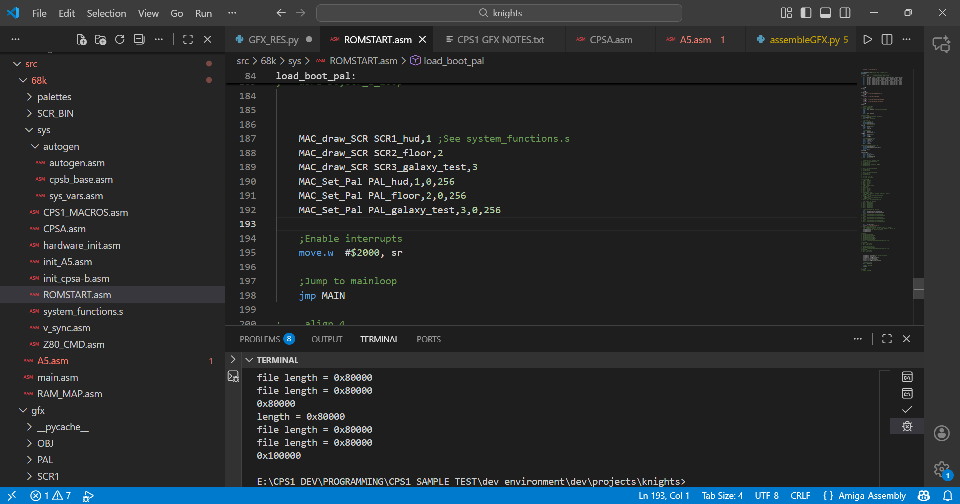Open the Customize Layout icon
Viewport: 960px width, 504px height.
pos(787,13)
